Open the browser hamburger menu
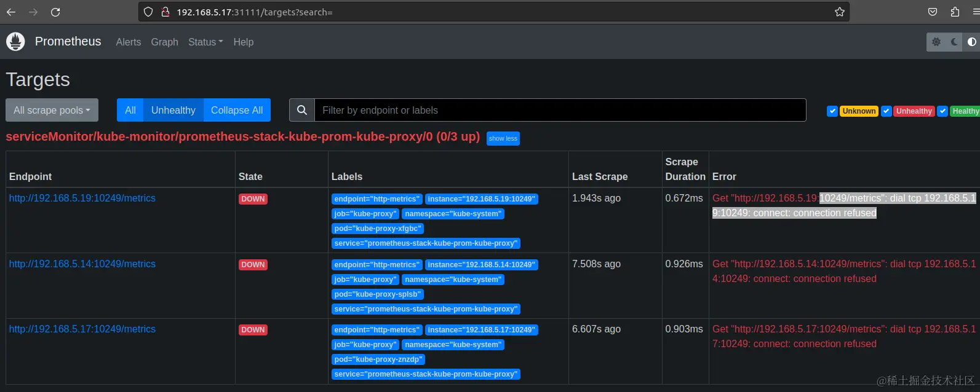This screenshot has height=392, width=980. [975, 12]
